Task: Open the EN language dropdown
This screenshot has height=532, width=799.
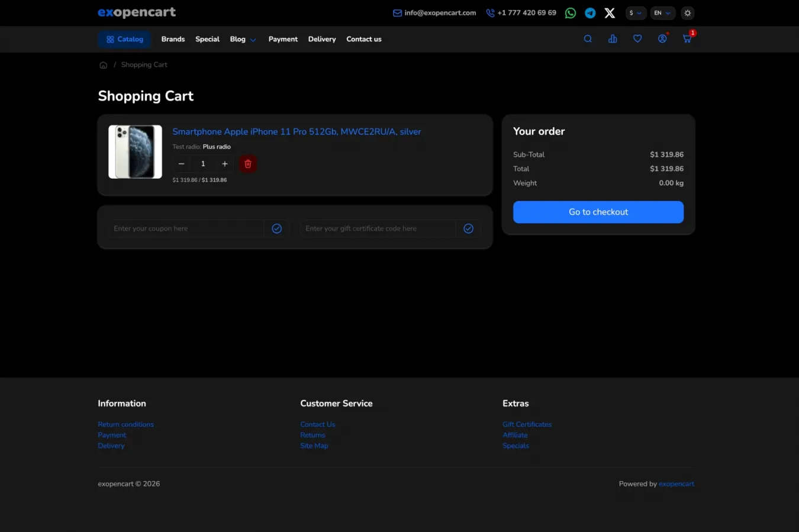Action: (662, 13)
